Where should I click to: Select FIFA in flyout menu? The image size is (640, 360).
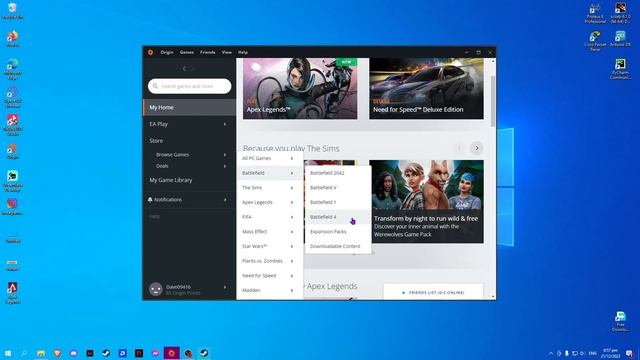click(x=269, y=217)
